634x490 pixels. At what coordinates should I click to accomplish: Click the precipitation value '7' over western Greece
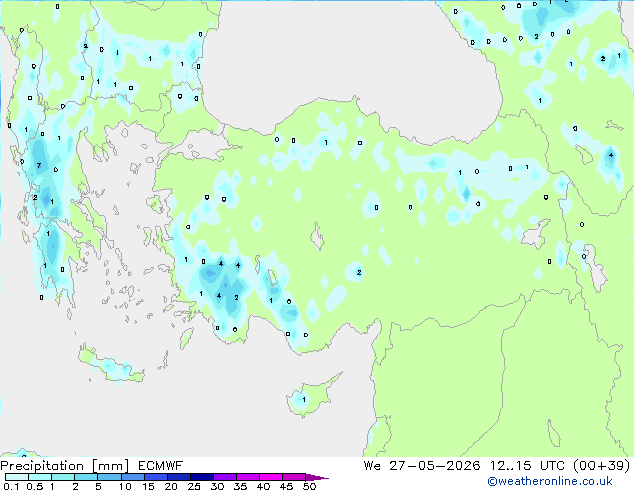click(x=39, y=165)
